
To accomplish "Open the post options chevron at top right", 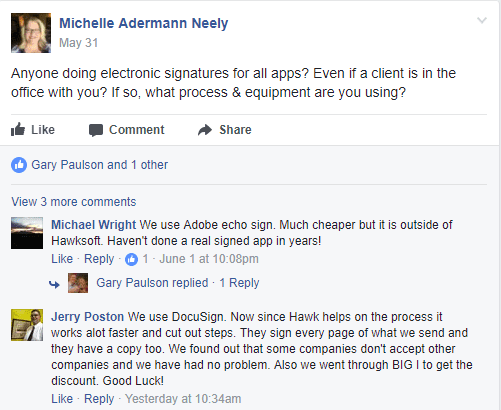I will pyautogui.click(x=482, y=20).
